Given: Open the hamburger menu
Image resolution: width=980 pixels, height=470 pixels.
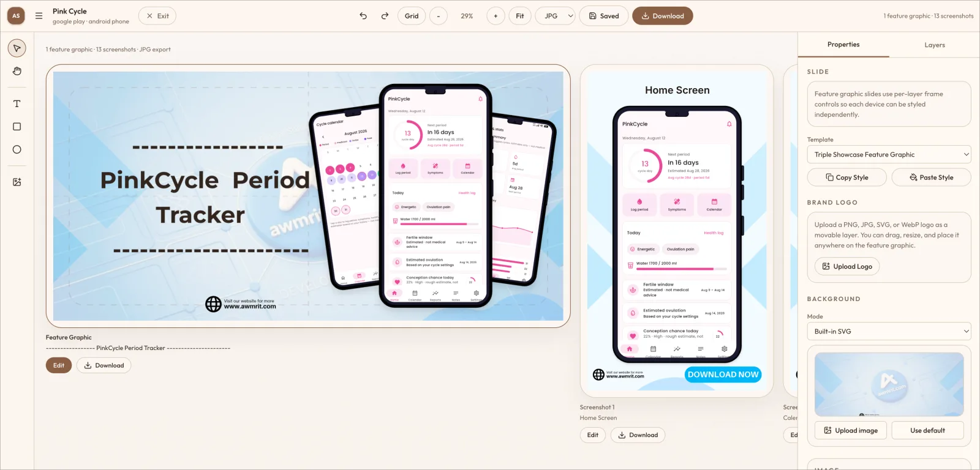Looking at the screenshot, I should click(x=39, y=16).
